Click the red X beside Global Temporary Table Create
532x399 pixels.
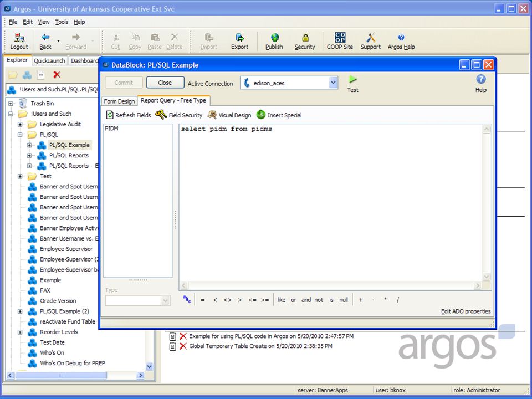coord(183,346)
